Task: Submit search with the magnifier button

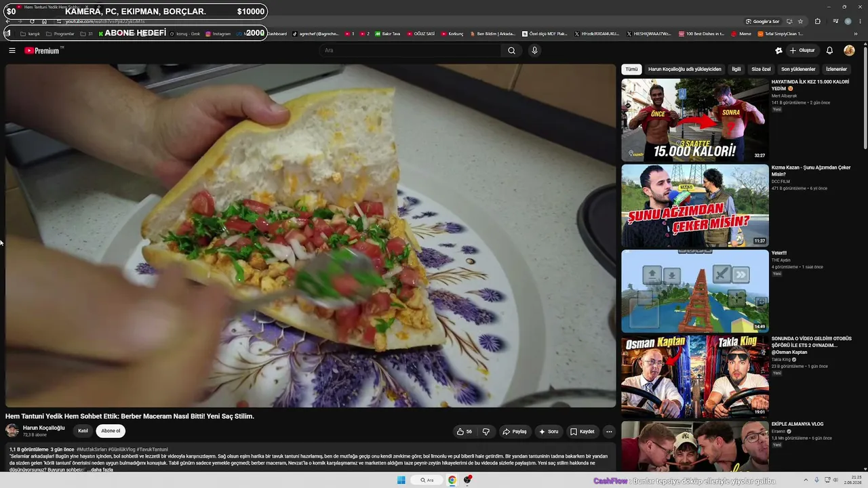Action: click(511, 50)
